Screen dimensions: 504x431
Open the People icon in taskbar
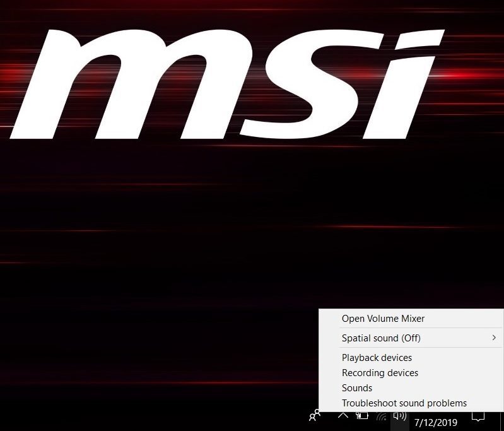pos(315,416)
